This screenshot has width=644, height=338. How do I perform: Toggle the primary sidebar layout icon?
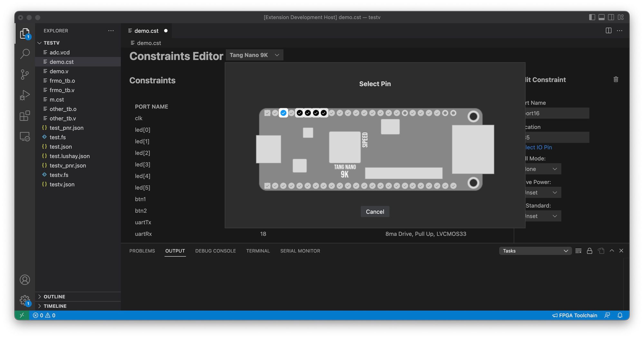click(x=592, y=17)
